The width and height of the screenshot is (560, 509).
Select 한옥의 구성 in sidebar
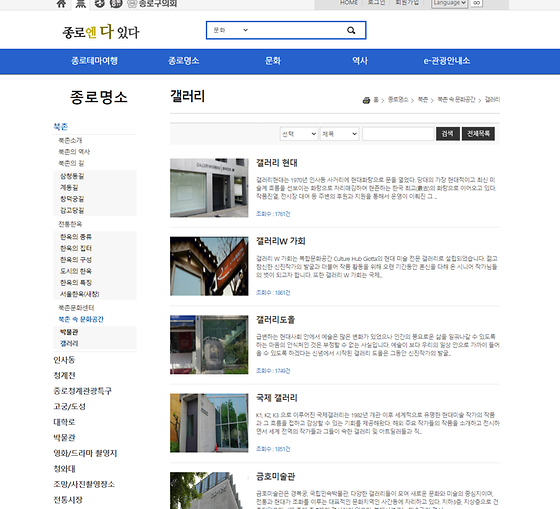[x=76, y=260]
